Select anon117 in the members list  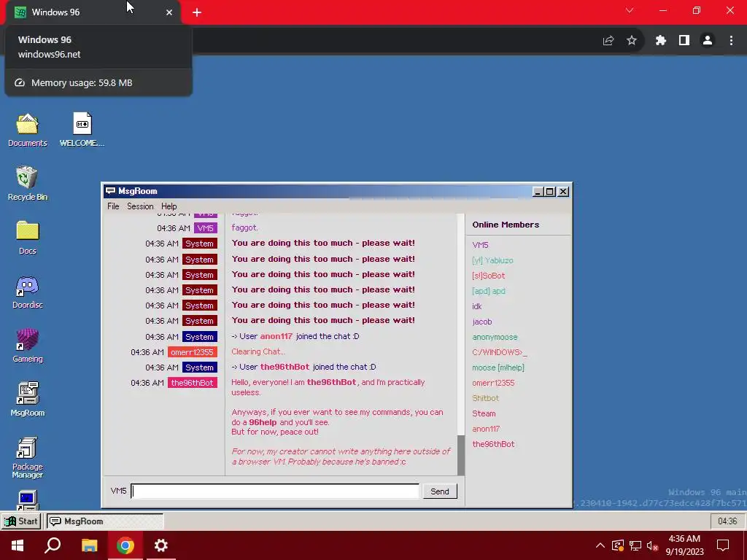tap(486, 429)
